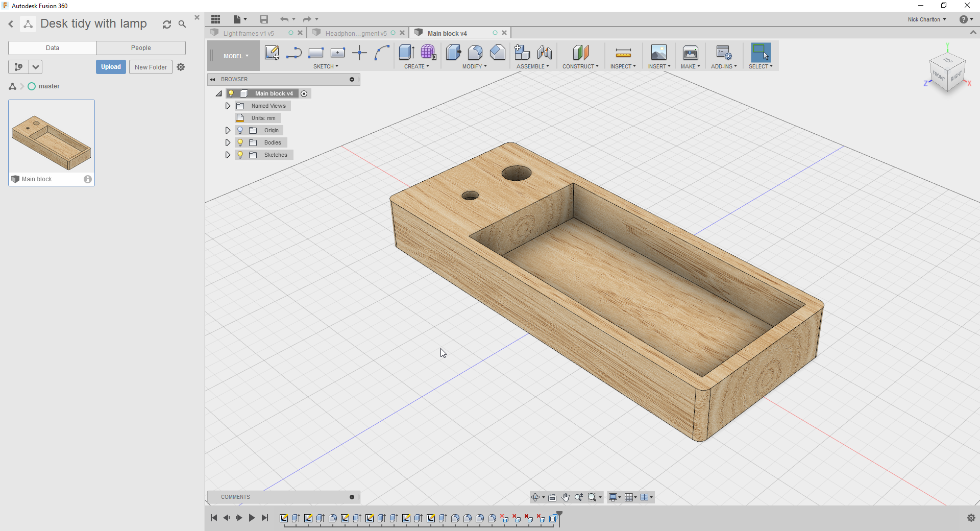Viewport: 980px width, 531px height.
Task: Click the Insert image icon
Action: [x=659, y=53]
